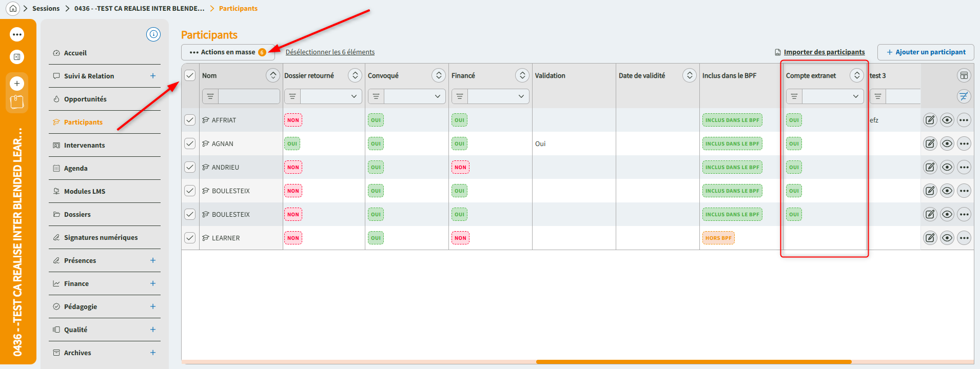Uncheck the select-all checkbox in header
The image size is (980, 369).
(190, 76)
